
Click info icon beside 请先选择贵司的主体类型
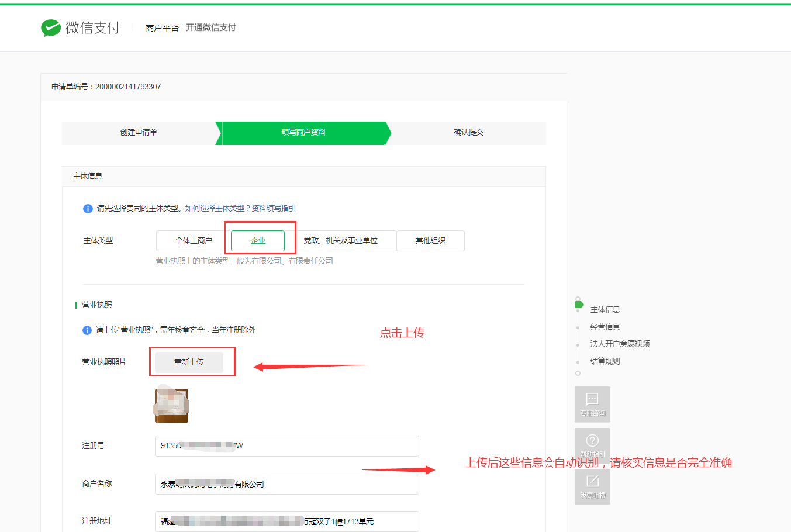pos(88,209)
